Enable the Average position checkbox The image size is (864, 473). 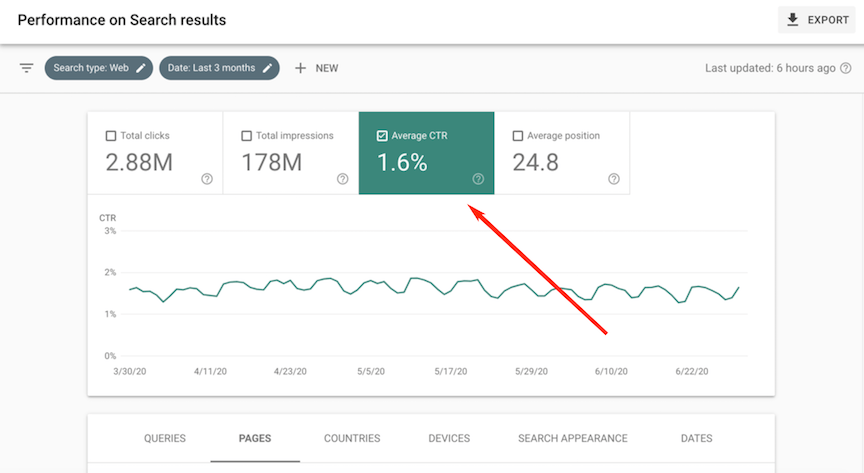[x=518, y=136]
